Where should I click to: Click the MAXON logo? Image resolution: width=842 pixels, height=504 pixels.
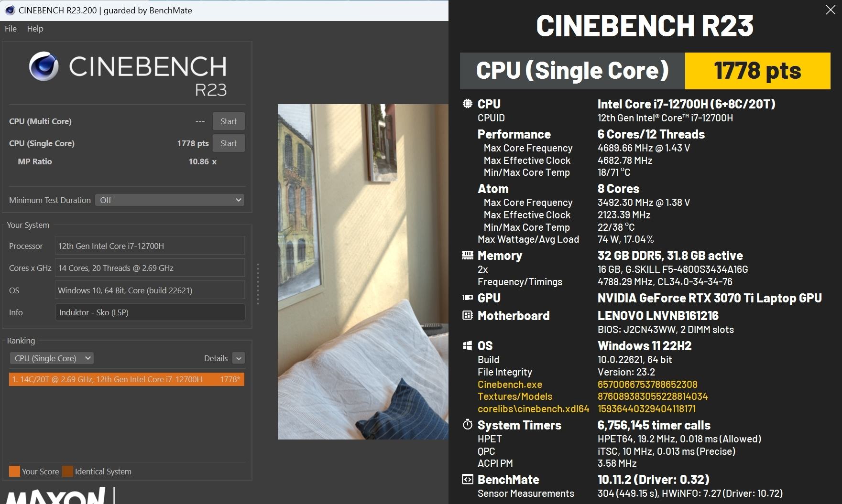(55, 496)
